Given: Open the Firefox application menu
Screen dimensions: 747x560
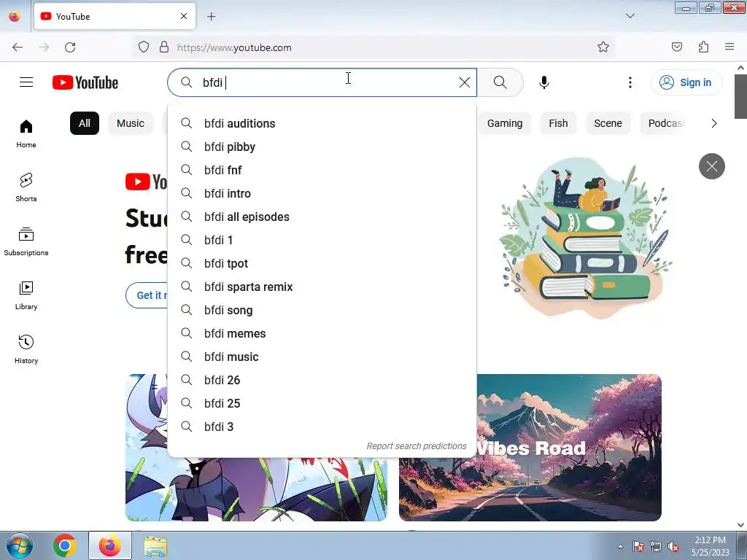Looking at the screenshot, I should coord(729,47).
